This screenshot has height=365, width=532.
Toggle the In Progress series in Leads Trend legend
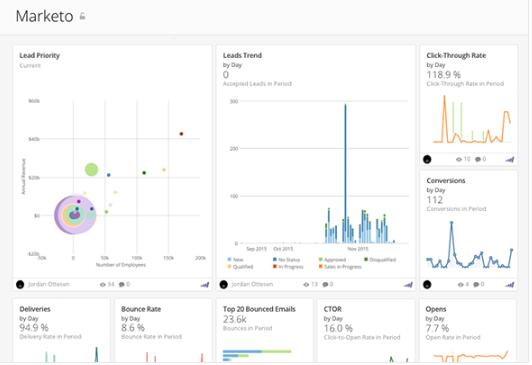pyautogui.click(x=288, y=267)
